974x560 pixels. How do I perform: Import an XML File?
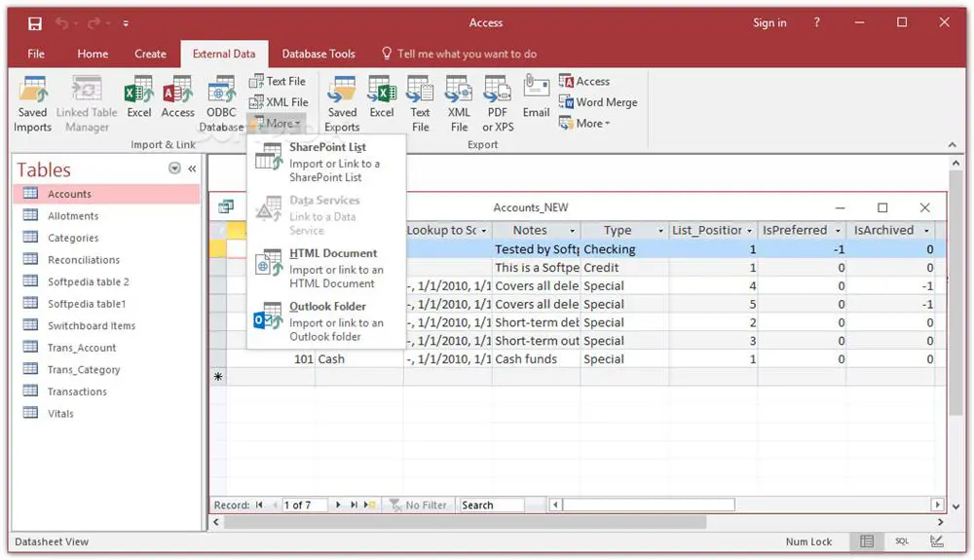pos(279,102)
